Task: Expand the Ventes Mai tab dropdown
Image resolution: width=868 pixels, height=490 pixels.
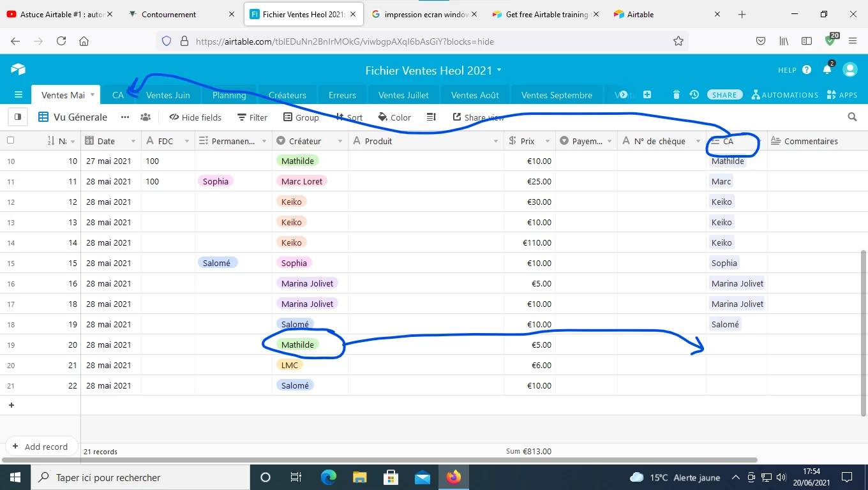Action: tap(93, 94)
